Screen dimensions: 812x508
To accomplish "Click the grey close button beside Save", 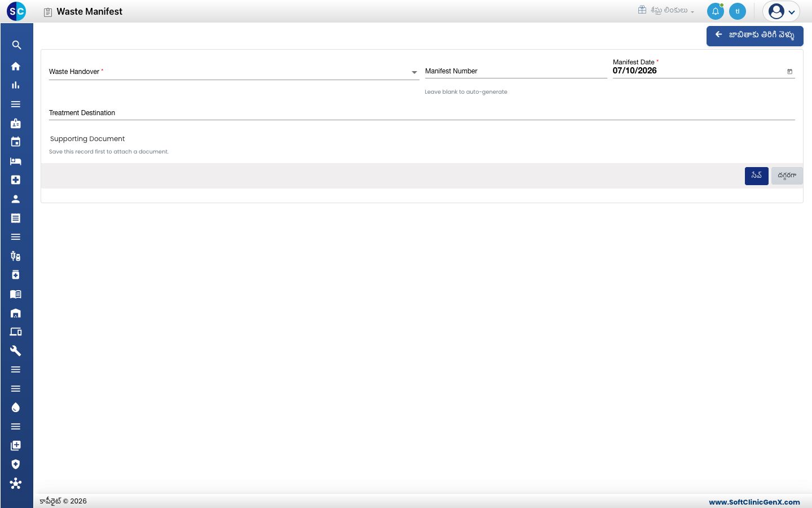I will (x=787, y=176).
